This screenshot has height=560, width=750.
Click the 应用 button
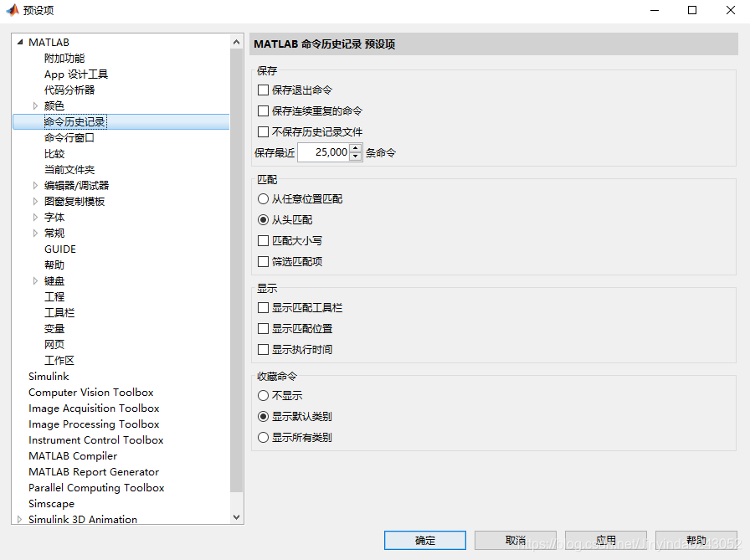coord(605,541)
